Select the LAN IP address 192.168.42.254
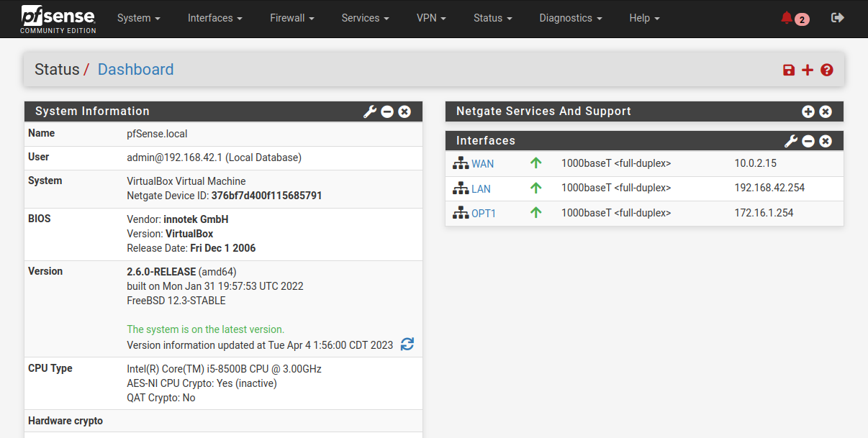The height and width of the screenshot is (438, 868). (769, 188)
